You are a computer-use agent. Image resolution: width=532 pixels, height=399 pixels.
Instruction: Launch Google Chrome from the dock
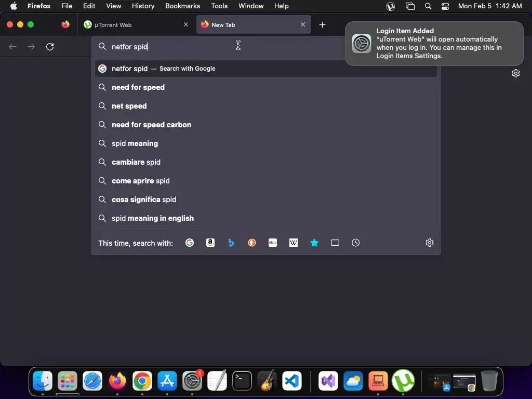click(142, 381)
